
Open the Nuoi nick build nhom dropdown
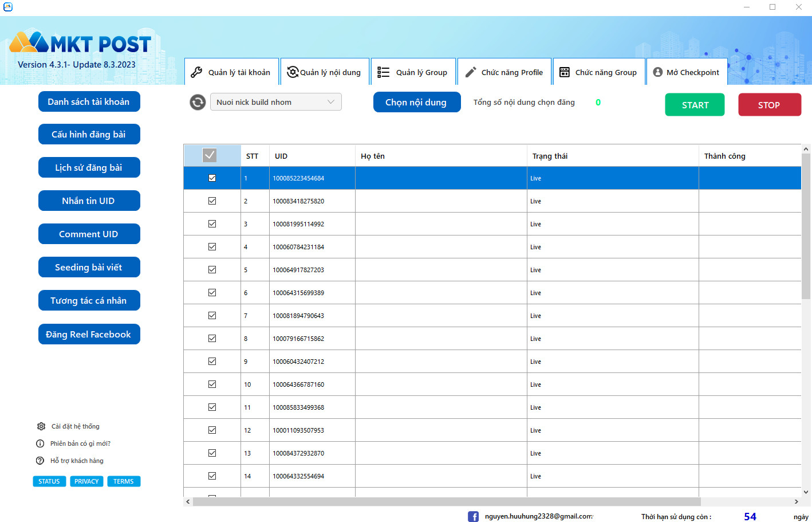[x=276, y=102]
